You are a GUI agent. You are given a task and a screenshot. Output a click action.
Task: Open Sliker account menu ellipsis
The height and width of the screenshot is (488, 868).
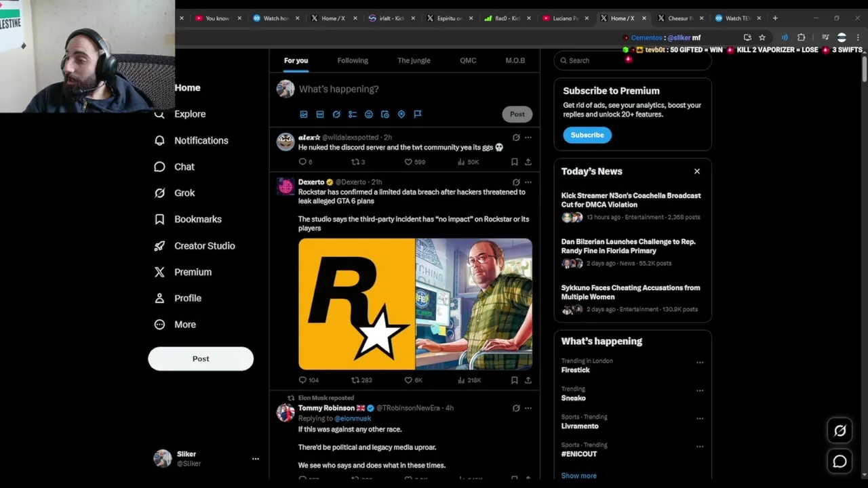[x=256, y=459]
